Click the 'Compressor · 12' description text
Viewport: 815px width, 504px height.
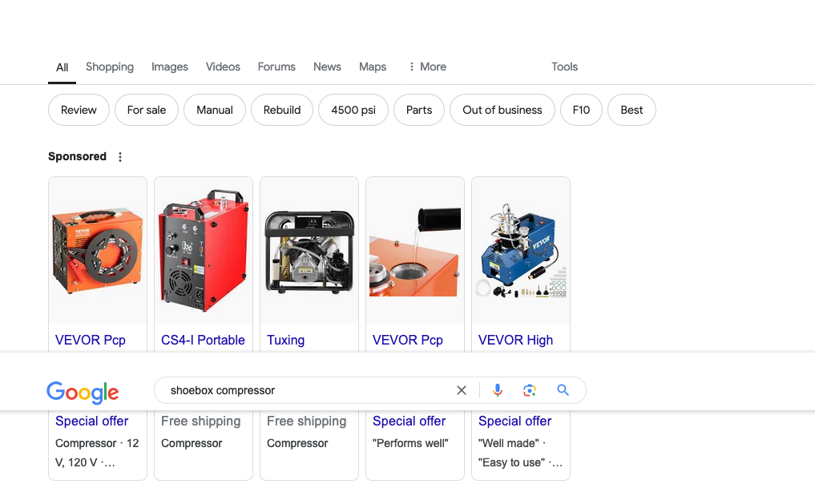point(97,443)
